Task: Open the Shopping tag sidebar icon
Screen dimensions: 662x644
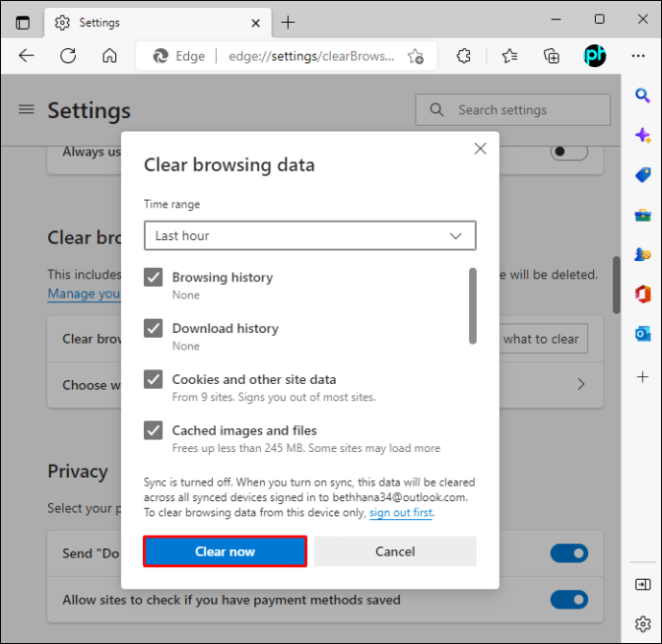Action: 643,175
